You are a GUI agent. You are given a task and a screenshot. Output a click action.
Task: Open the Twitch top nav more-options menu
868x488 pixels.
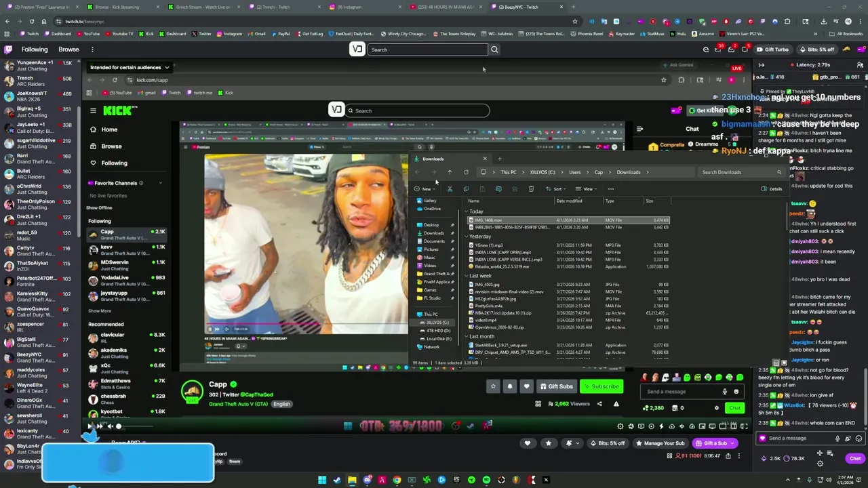click(x=92, y=49)
